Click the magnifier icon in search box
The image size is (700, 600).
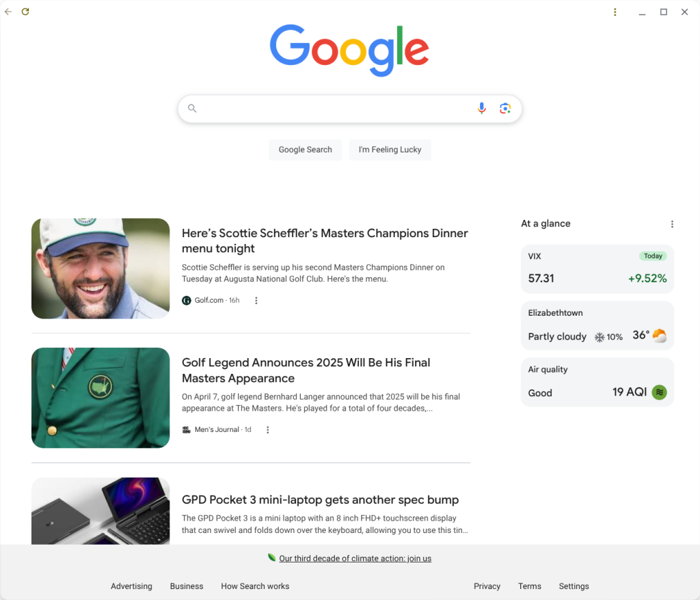click(192, 109)
